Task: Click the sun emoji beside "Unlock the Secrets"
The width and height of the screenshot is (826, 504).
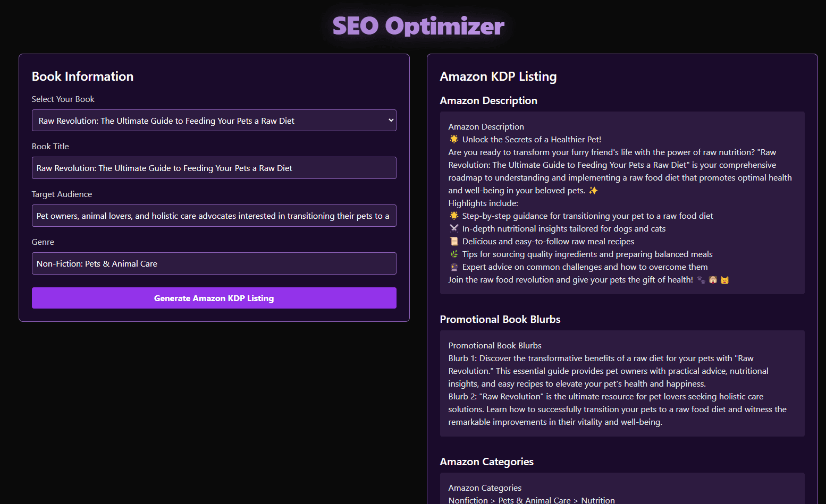Action: 454,139
